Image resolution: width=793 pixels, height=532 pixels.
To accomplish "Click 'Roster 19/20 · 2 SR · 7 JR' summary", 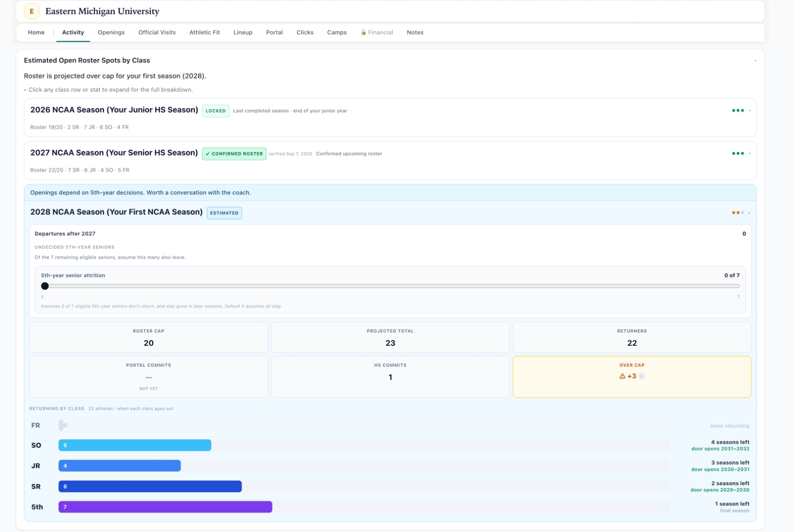I will pos(79,127).
